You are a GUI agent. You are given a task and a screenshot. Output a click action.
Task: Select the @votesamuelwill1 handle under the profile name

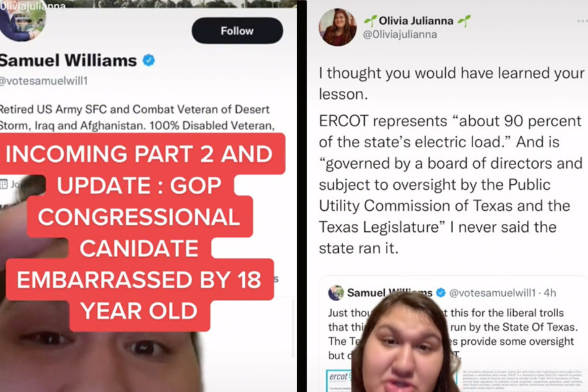click(43, 80)
